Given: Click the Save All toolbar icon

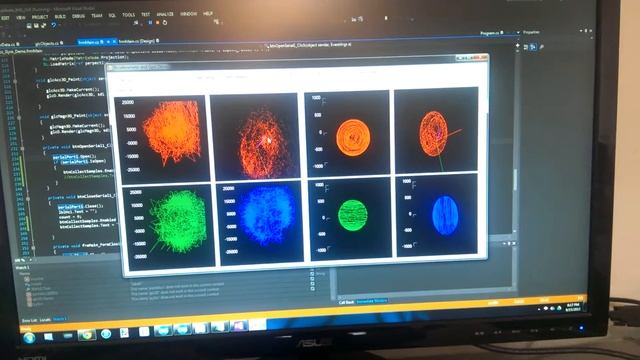Looking at the screenshot, I should (x=43, y=26).
